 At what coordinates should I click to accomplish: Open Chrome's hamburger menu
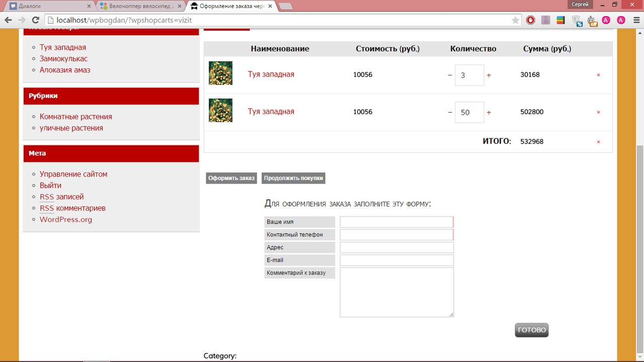[635, 20]
